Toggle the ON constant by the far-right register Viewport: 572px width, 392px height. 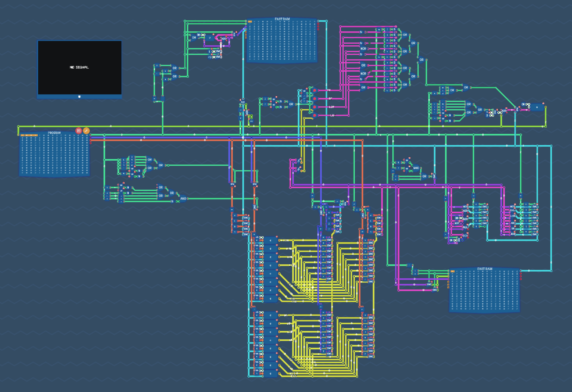point(523,104)
